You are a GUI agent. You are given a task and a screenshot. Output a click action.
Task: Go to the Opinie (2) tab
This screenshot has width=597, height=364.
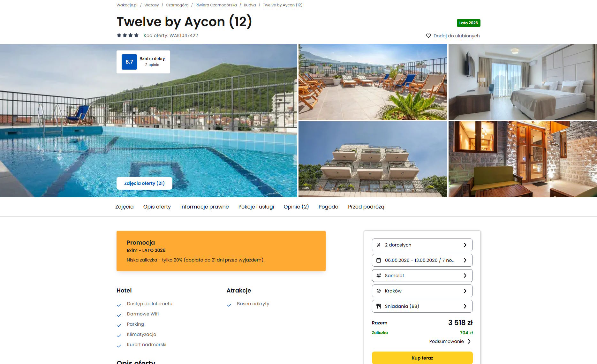coord(296,207)
